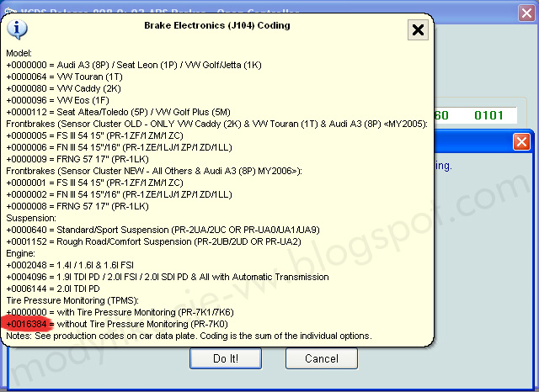The width and height of the screenshot is (539, 392).
Task: Select the +0000009 FRNG 57 17" line
Action: pos(77,159)
